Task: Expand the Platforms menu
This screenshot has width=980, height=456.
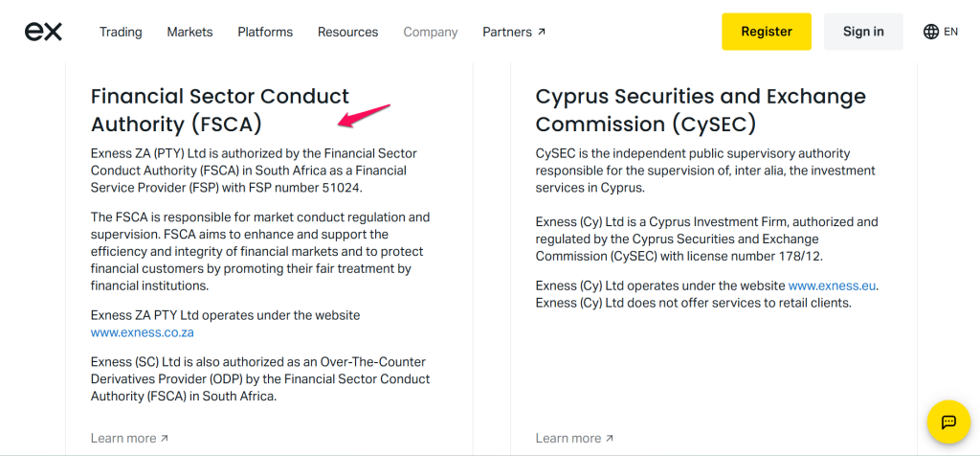Action: (265, 32)
